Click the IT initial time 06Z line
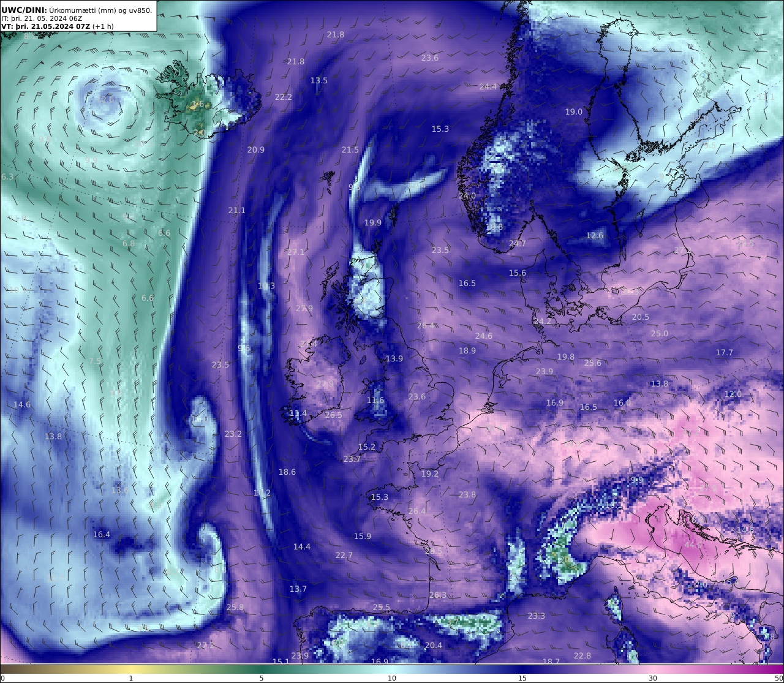Image resolution: width=784 pixels, height=683 pixels. click(x=42, y=18)
